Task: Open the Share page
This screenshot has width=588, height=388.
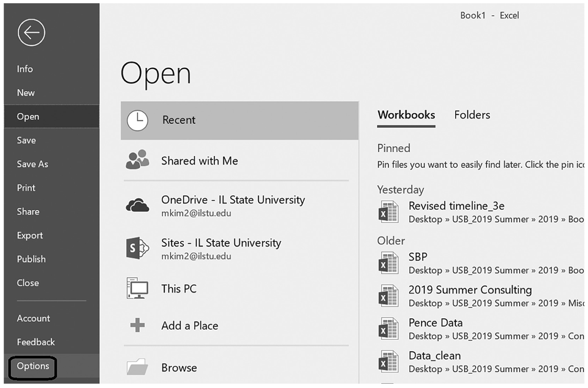Action: point(51,212)
